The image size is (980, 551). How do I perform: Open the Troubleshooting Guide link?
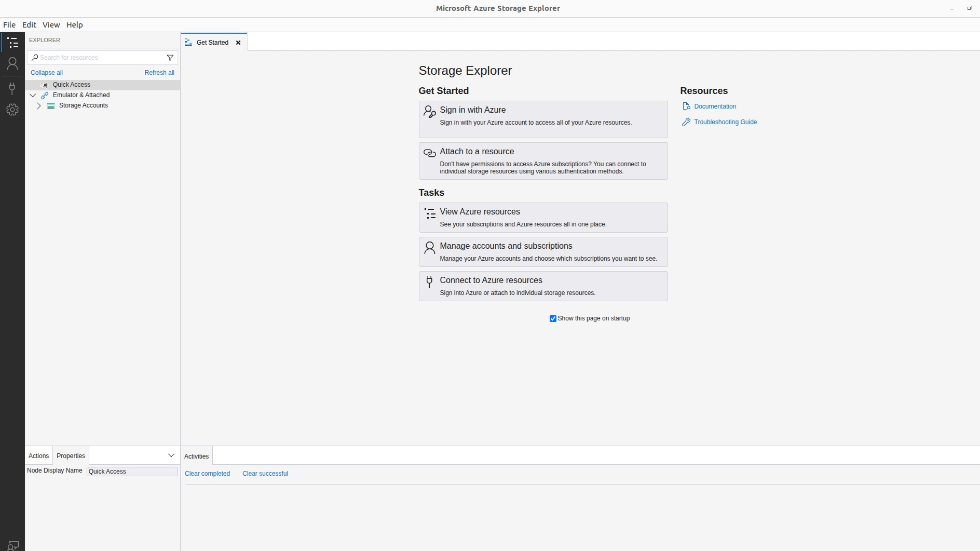click(x=725, y=122)
